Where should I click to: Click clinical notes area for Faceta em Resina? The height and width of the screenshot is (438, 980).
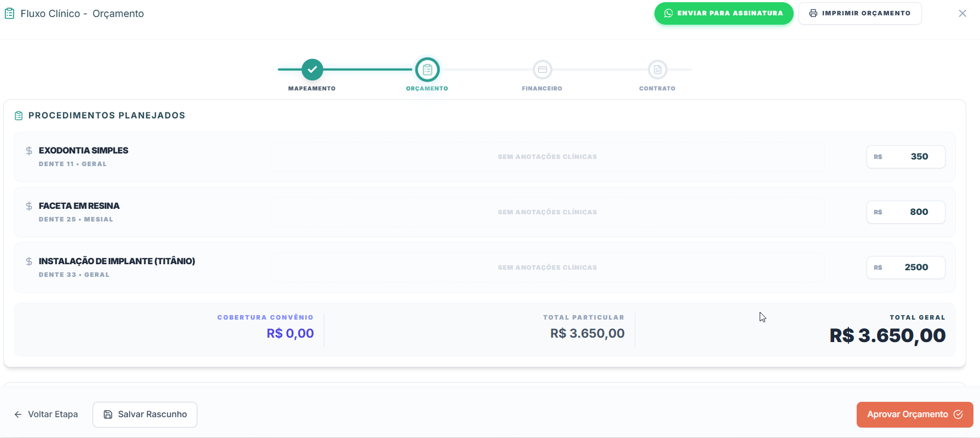[x=548, y=212]
